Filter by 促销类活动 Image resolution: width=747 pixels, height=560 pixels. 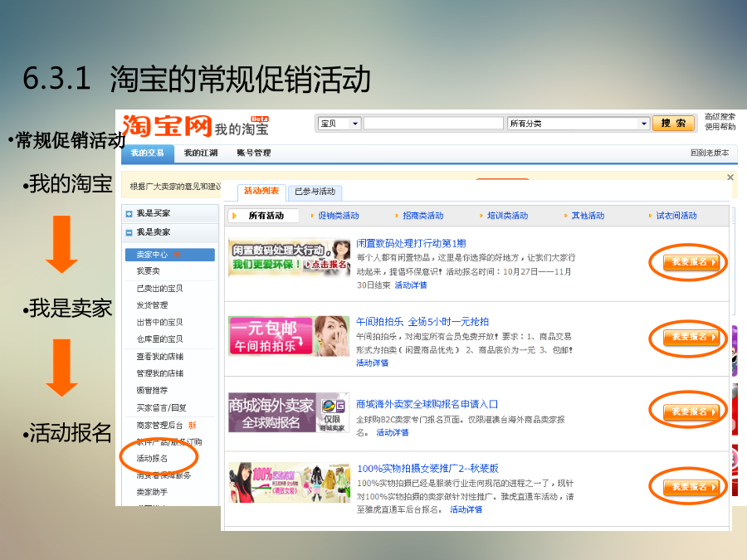(x=339, y=216)
